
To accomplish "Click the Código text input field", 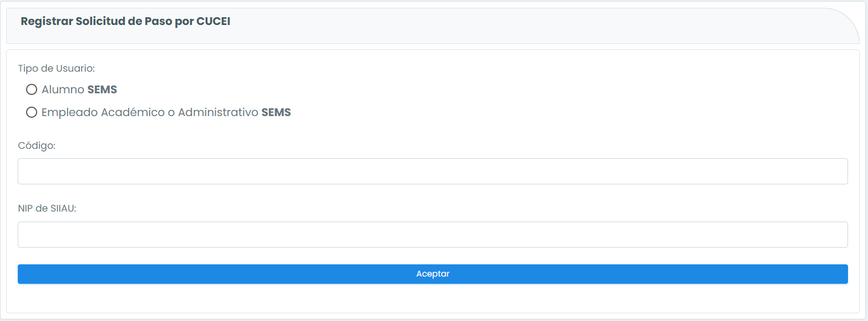I will coord(433,172).
